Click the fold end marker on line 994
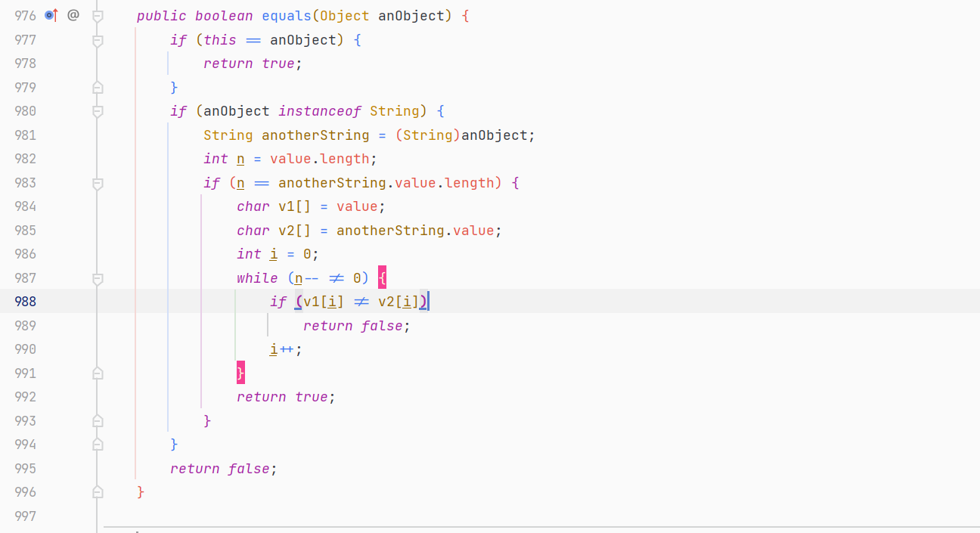980x533 pixels. coord(98,445)
